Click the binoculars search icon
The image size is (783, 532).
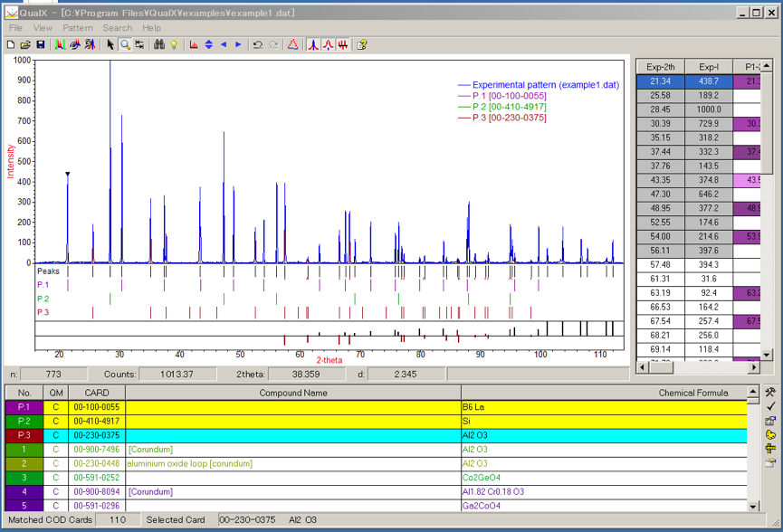click(x=159, y=44)
